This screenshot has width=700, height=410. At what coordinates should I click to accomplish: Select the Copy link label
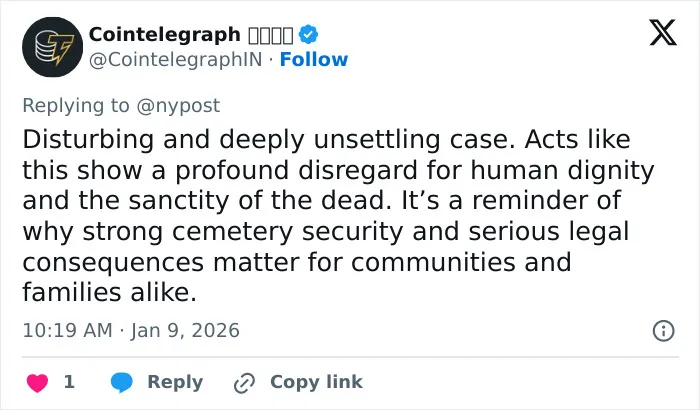click(x=316, y=382)
